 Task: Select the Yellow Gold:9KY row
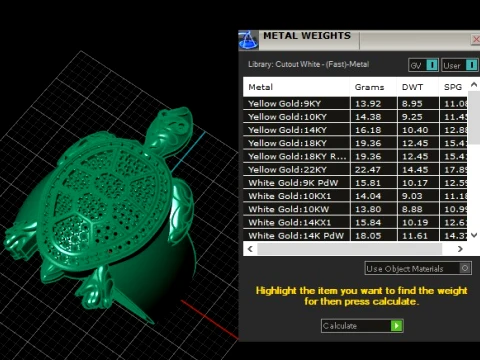356,103
